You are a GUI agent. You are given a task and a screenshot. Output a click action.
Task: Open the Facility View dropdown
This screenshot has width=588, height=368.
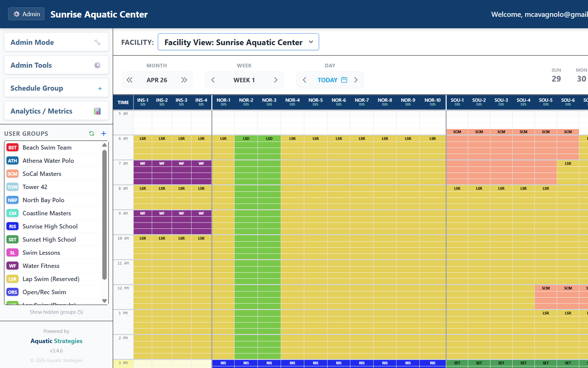[238, 42]
